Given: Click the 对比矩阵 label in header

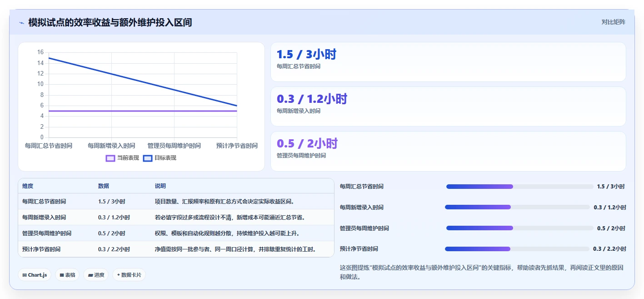Looking at the screenshot, I should tap(613, 22).
